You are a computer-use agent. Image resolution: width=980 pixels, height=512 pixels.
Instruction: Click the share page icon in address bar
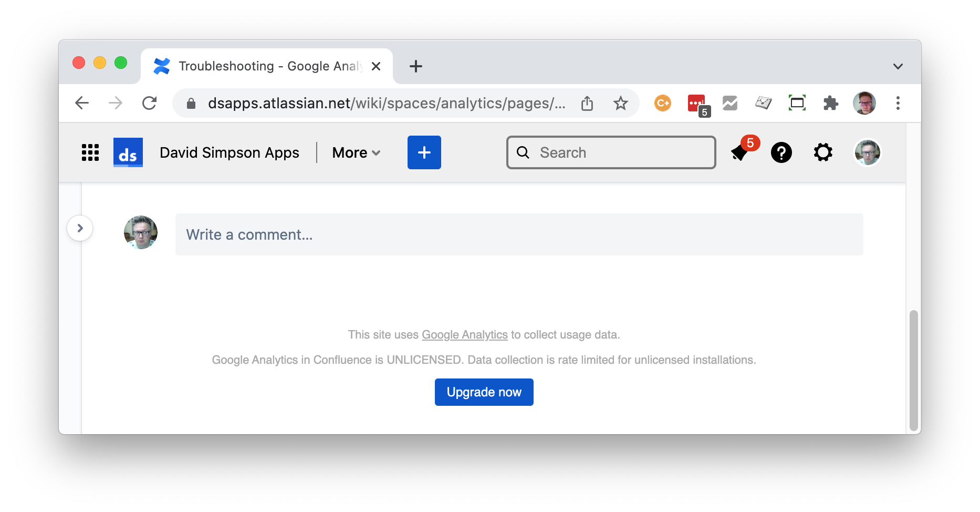point(587,103)
